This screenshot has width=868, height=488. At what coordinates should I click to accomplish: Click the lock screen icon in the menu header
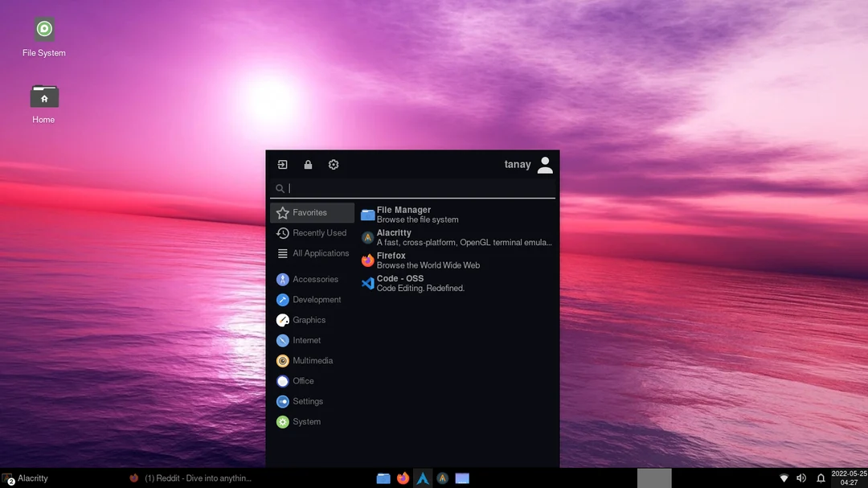[308, 164]
